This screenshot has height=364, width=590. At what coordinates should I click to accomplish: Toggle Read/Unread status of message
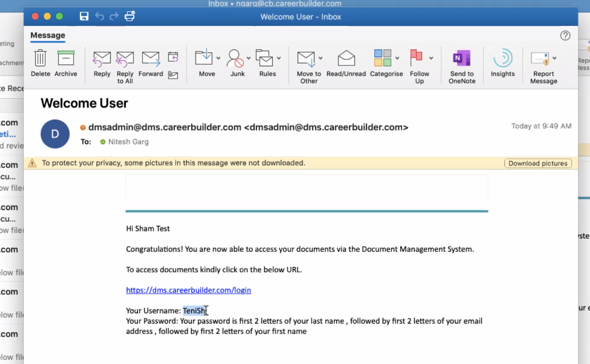pos(346,59)
